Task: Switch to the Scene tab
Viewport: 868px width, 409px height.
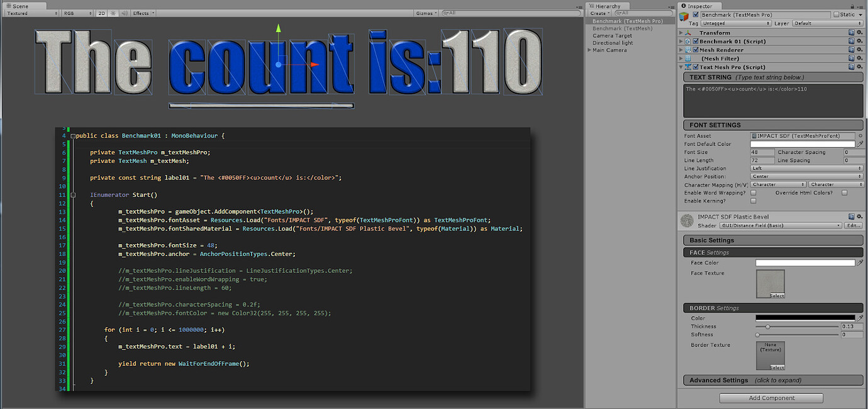Action: [x=19, y=6]
